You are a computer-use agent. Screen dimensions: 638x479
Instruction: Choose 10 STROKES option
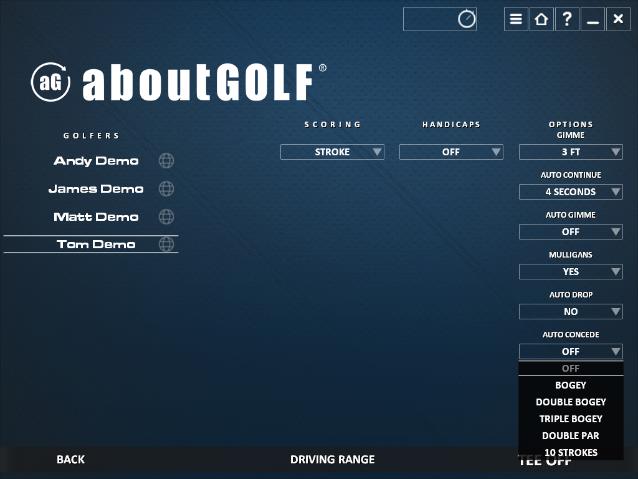(x=570, y=452)
